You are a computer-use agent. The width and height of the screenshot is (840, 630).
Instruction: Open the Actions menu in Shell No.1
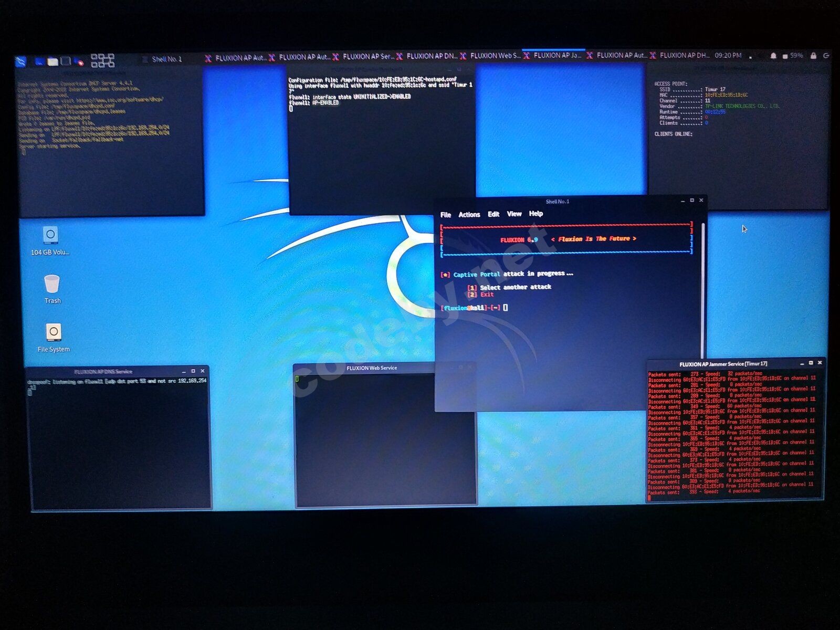[469, 214]
